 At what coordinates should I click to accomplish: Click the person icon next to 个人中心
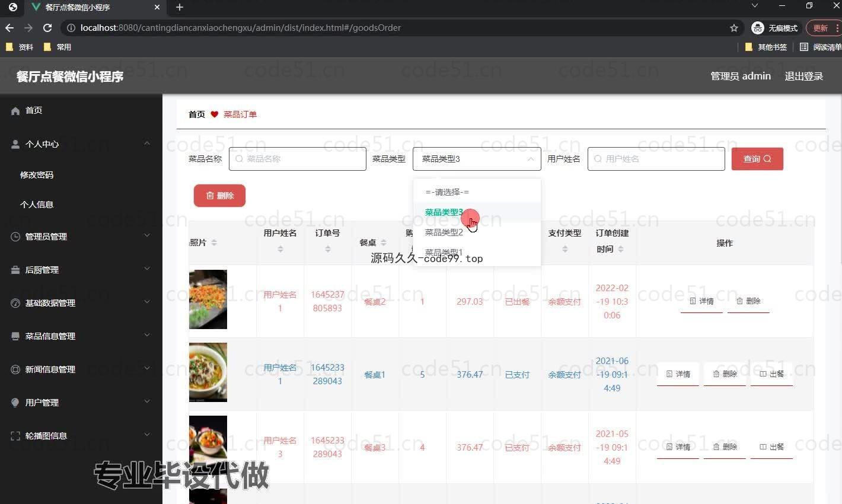15,144
